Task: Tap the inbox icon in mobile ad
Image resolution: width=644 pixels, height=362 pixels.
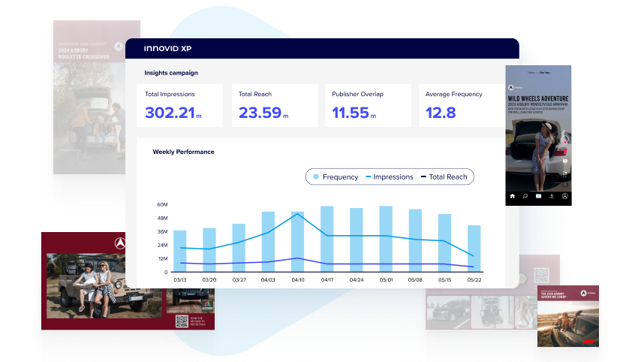Action: coord(552,196)
